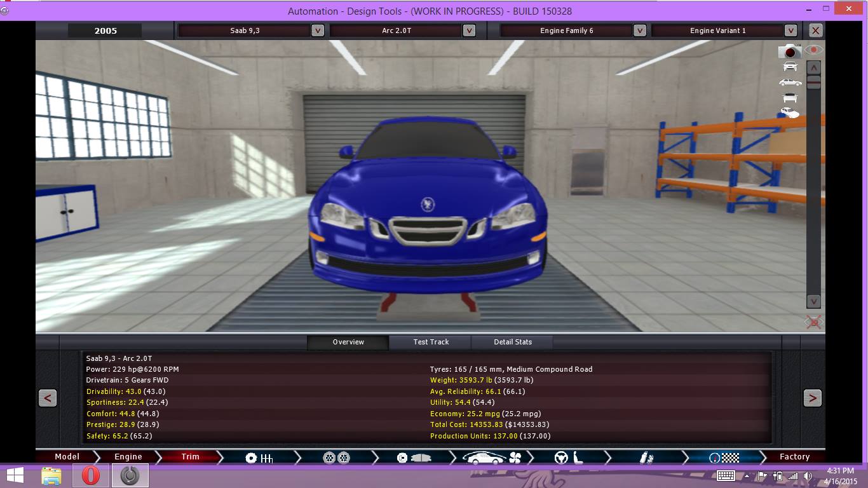Viewport: 868px width, 488px height.
Task: Click the Power 229 hp@6200 RPM line
Action: tap(132, 369)
